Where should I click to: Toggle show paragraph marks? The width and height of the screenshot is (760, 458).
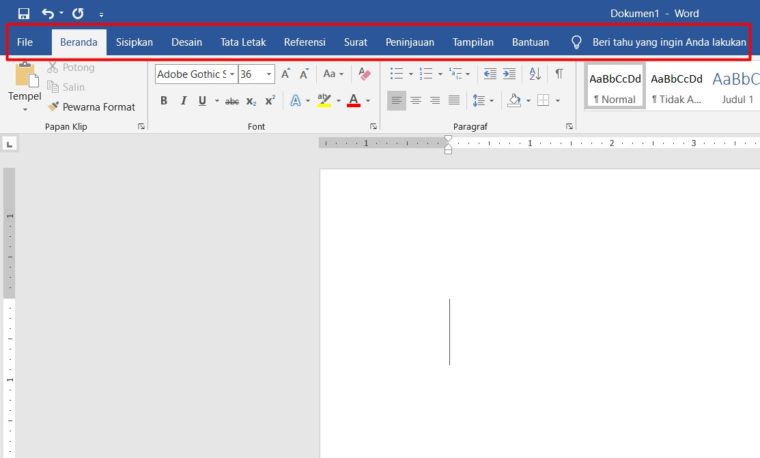coord(559,74)
